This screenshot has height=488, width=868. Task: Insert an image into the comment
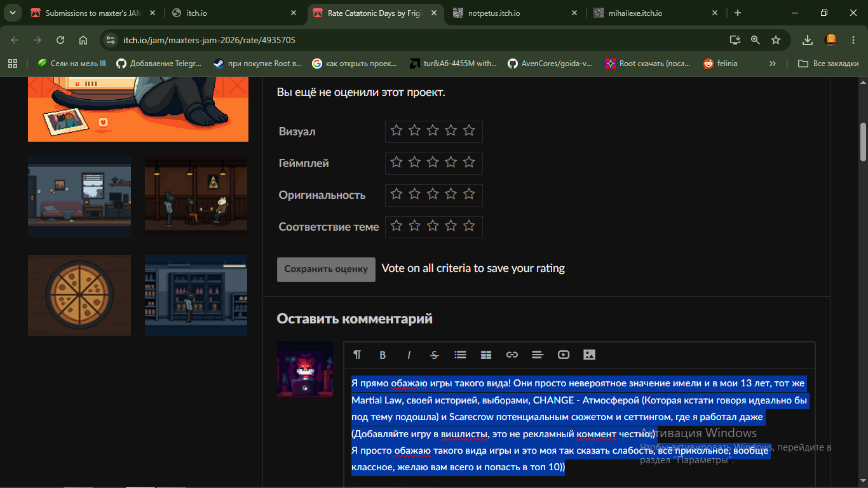(x=590, y=355)
